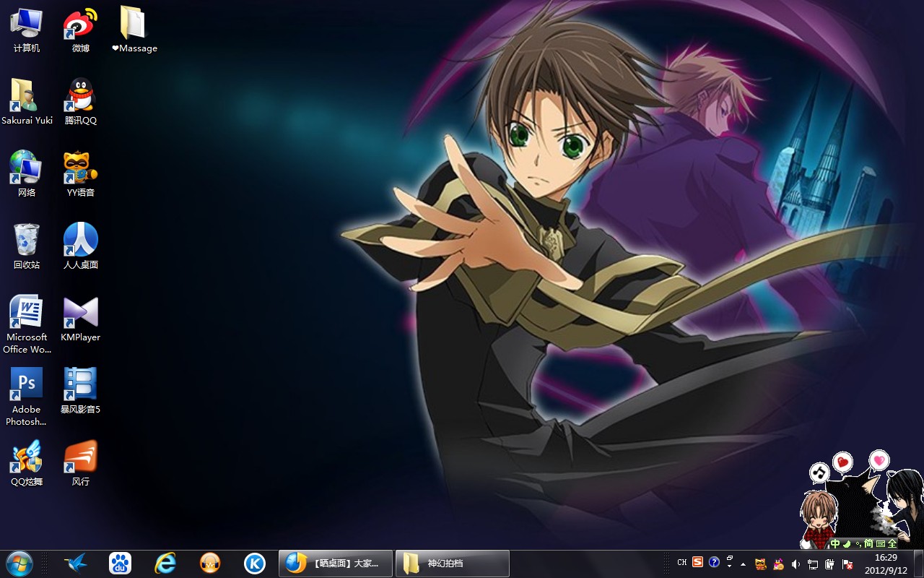Launch YY语音 from the desktop

(80, 175)
